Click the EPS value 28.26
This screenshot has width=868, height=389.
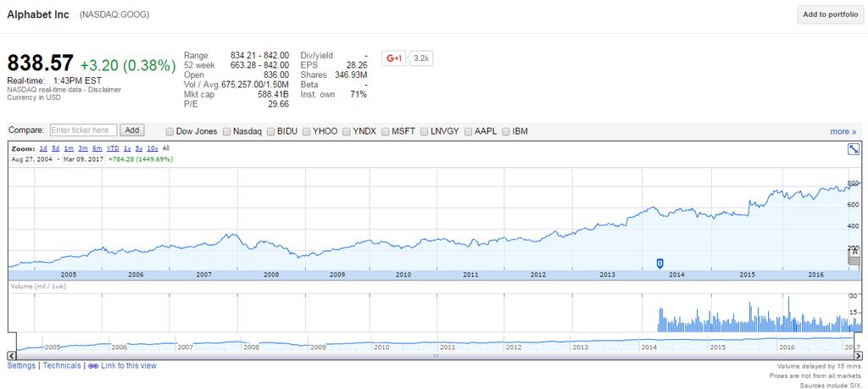(357, 65)
